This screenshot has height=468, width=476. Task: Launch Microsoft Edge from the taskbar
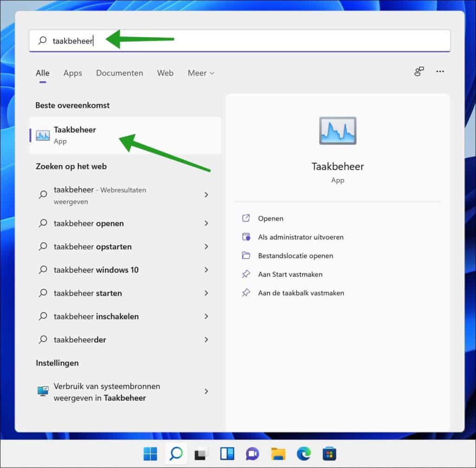coord(304,454)
